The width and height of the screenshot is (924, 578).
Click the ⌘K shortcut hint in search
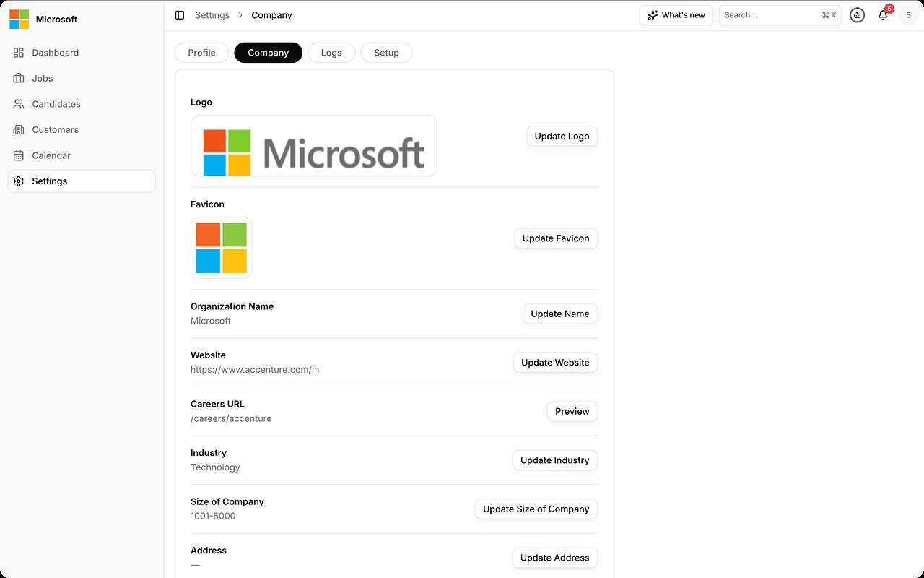[x=829, y=15]
